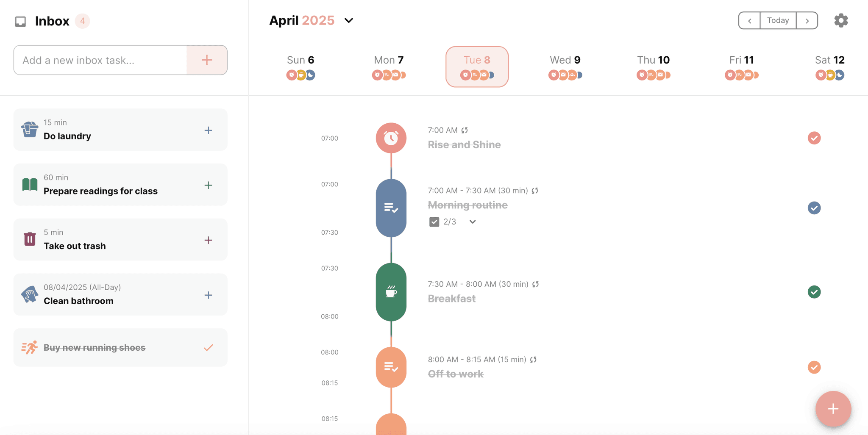Open the settings gear

[x=840, y=20]
